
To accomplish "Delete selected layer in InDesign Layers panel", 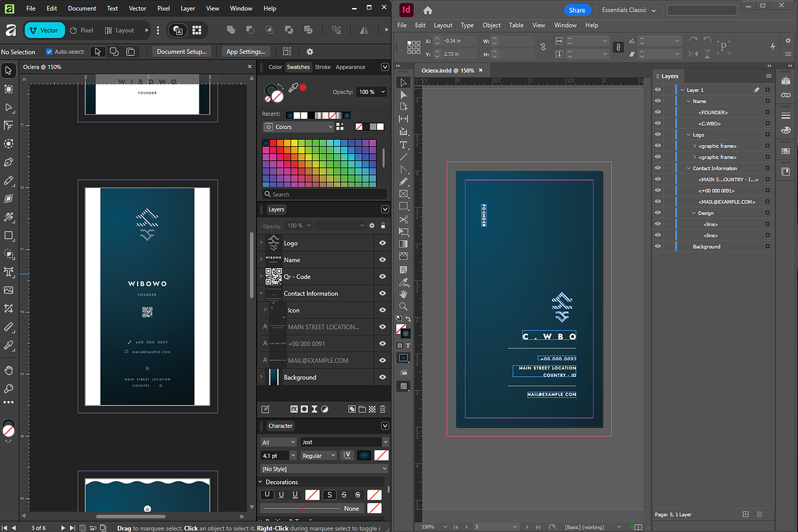I will point(759,514).
